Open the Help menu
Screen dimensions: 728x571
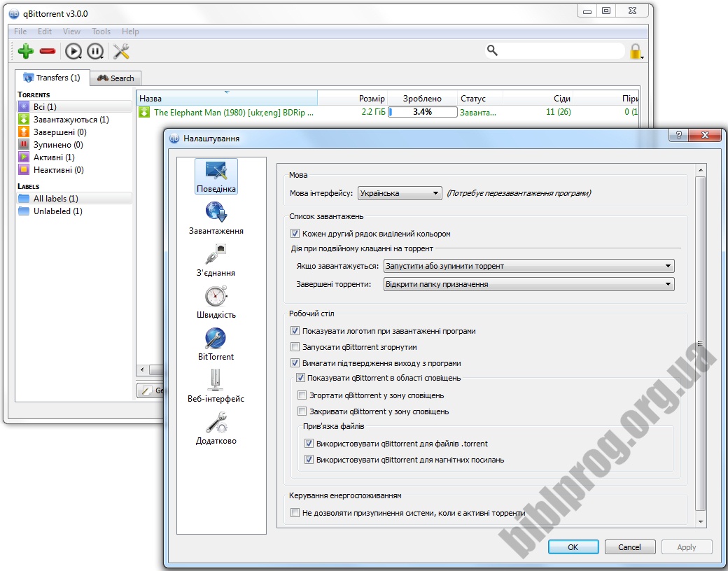[130, 31]
